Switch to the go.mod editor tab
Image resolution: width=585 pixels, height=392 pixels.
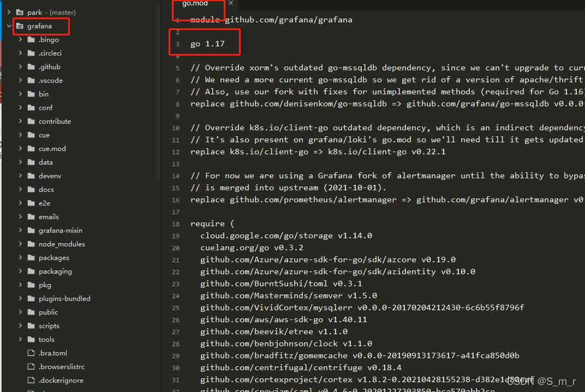tap(195, 3)
